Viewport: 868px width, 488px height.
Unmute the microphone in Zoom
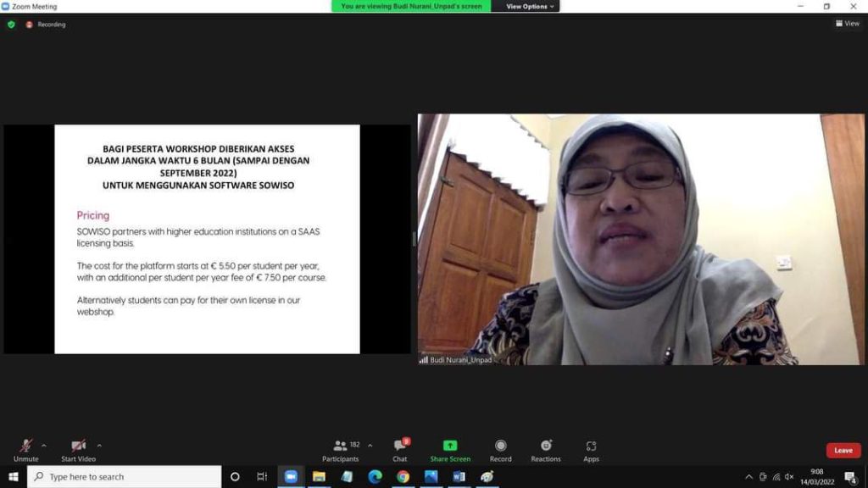pos(25,451)
